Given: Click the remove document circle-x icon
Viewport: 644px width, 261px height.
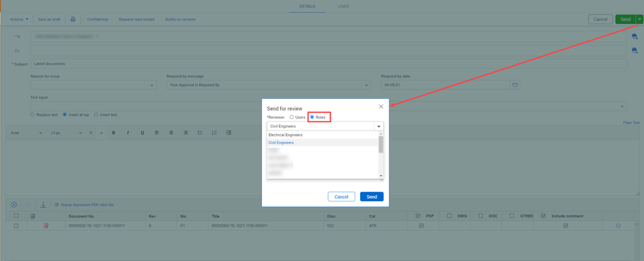Looking at the screenshot, I should tap(28, 205).
